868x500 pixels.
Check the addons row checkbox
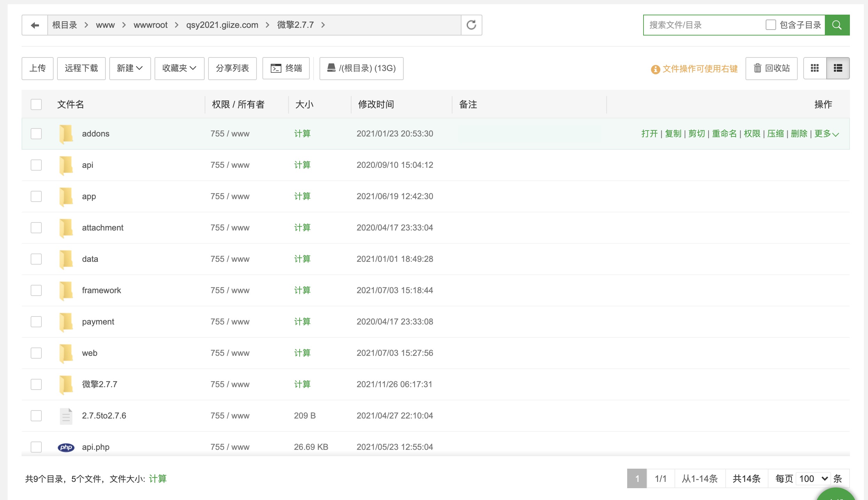[36, 134]
